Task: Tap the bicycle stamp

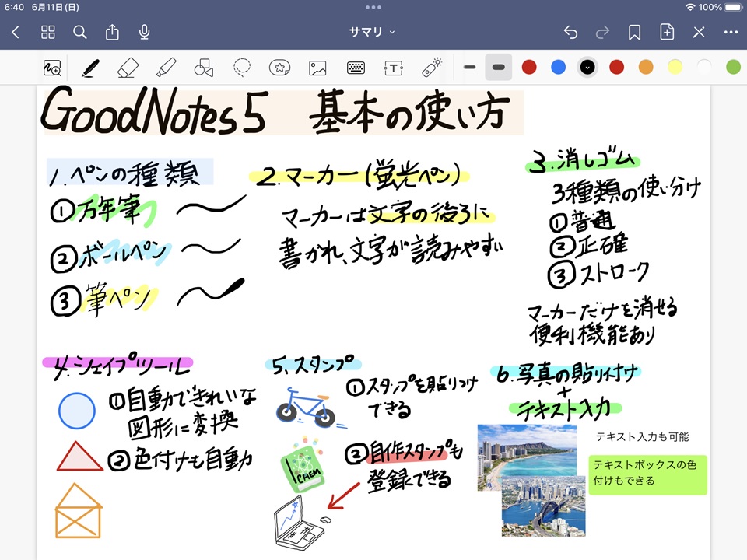Action: pos(307,407)
